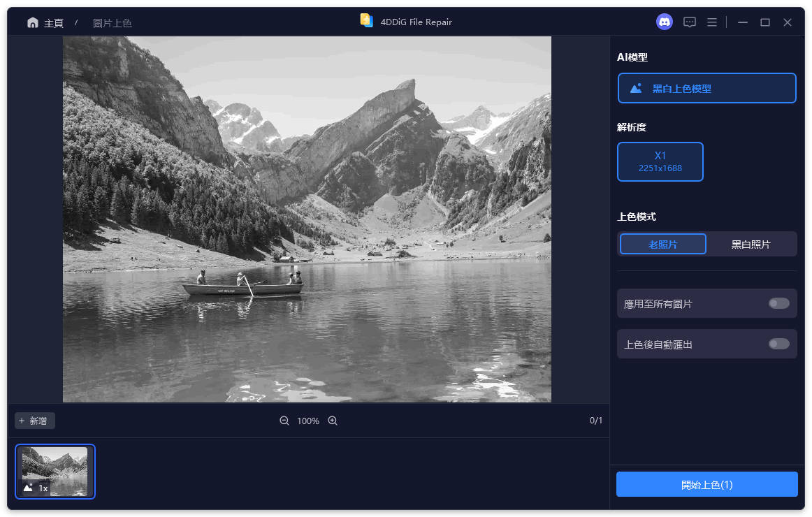Image resolution: width=812 pixels, height=517 pixels.
Task: Click the colorize icon inside 黑白上色模型 button
Action: (x=637, y=88)
